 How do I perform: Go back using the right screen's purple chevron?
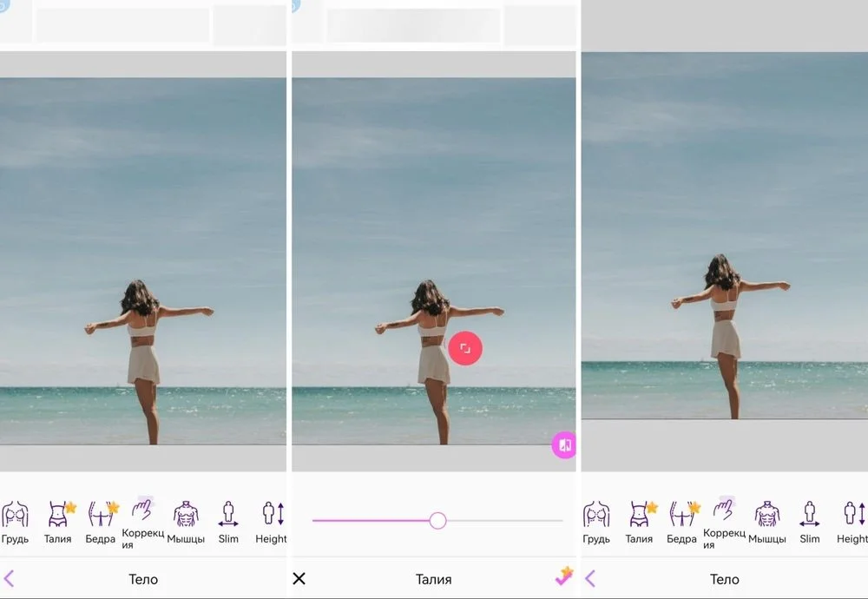tap(590, 578)
